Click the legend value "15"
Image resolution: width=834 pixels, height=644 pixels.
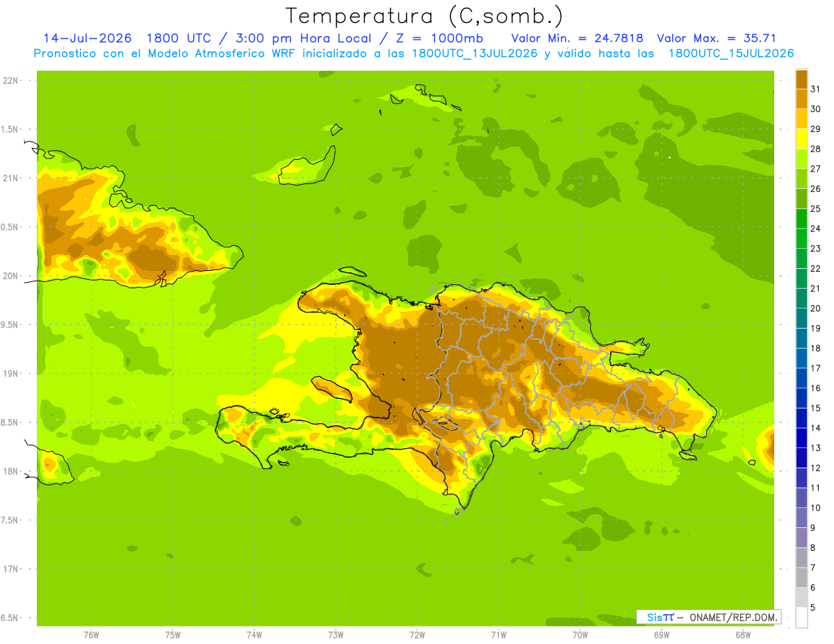pyautogui.click(x=816, y=408)
